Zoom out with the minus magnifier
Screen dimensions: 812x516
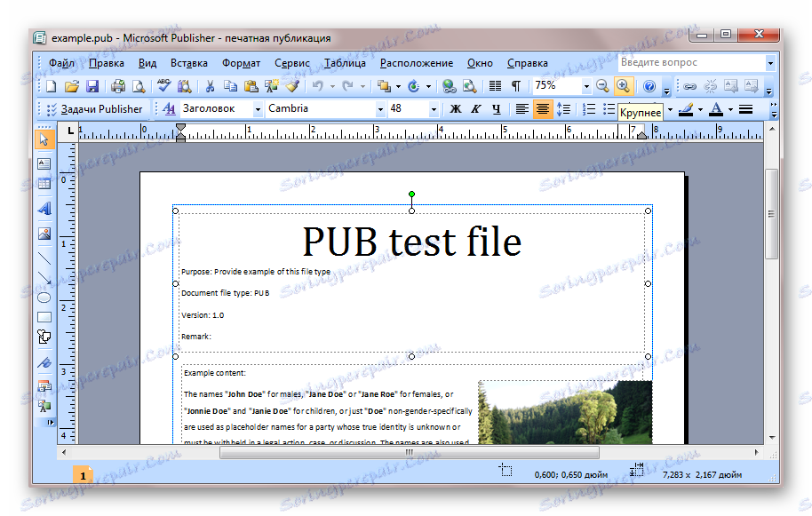[602, 86]
